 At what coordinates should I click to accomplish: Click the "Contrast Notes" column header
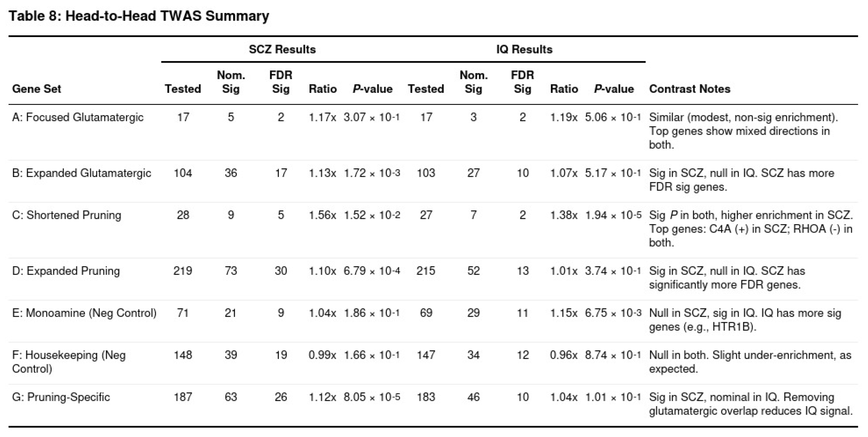pyautogui.click(x=689, y=89)
